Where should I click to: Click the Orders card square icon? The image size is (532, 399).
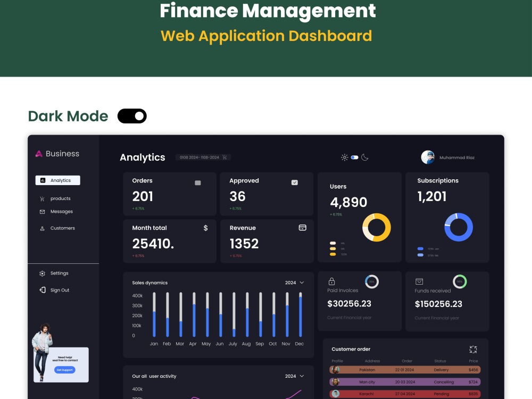pyautogui.click(x=198, y=183)
